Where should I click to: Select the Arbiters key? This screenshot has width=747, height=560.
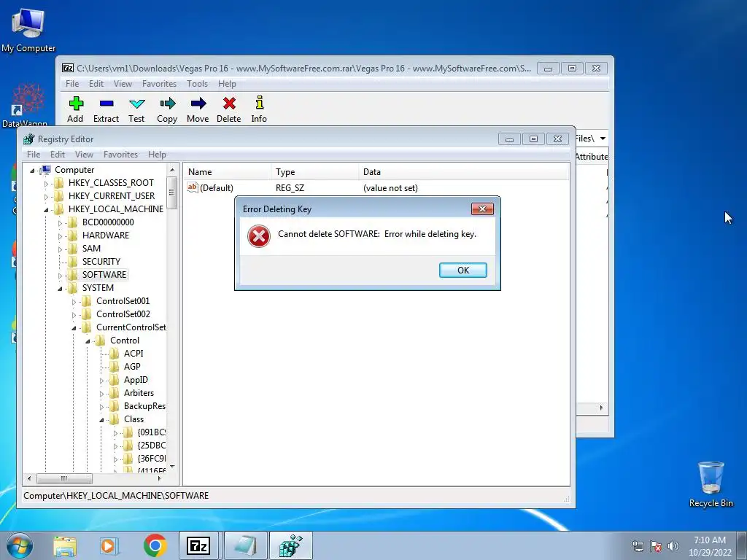click(x=139, y=393)
